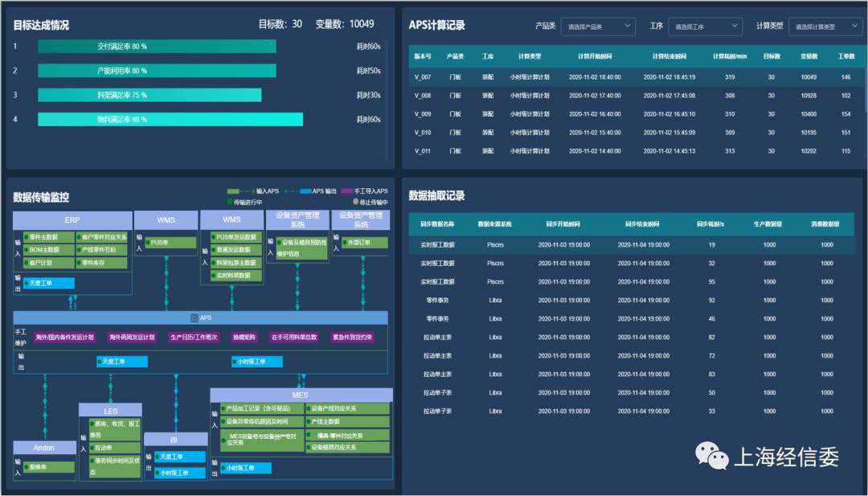Click the APS icon in the center bar
This screenshot has width=868, height=496.
tap(194, 318)
